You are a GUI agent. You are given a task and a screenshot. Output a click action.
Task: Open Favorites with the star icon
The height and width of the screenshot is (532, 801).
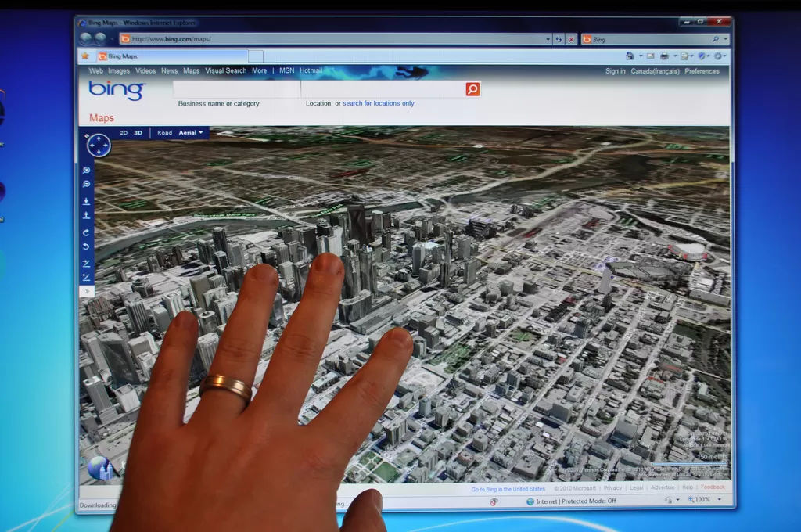pos(85,56)
